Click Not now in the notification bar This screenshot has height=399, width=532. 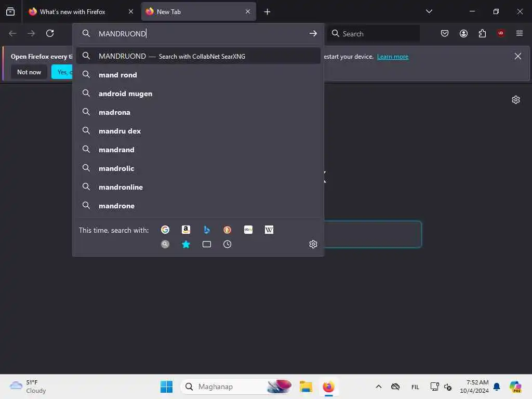pos(29,72)
